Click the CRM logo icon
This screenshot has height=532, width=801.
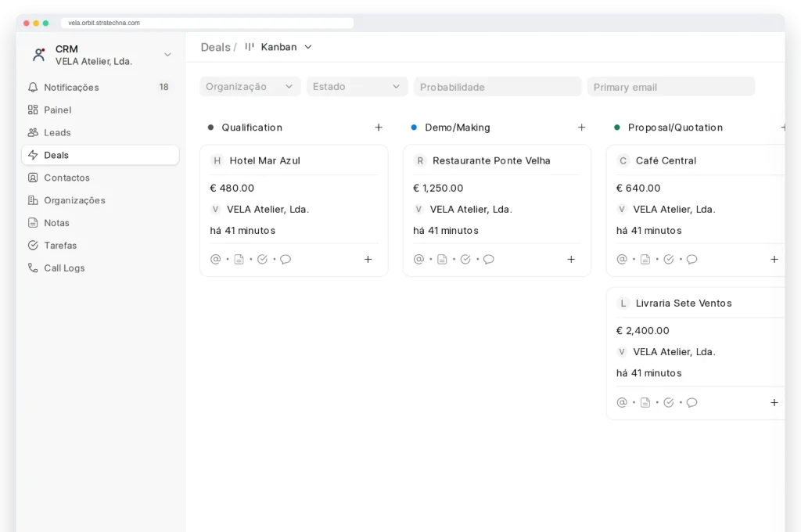(39, 55)
